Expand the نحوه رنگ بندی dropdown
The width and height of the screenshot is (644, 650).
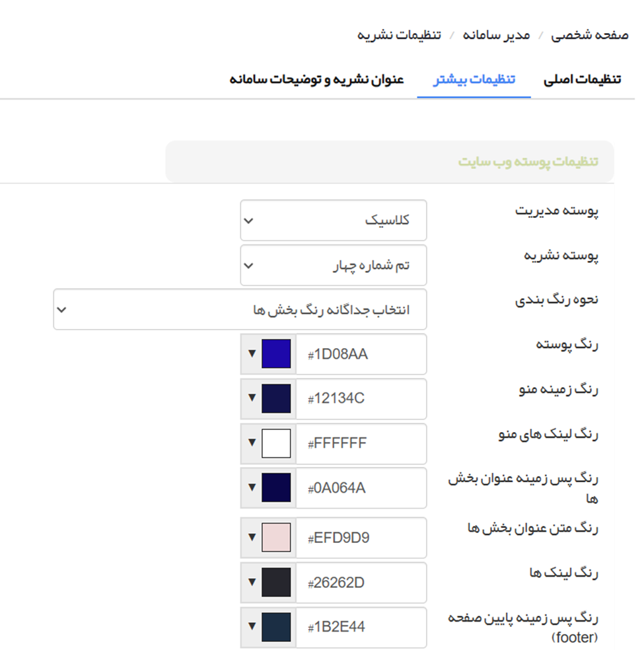[240, 310]
